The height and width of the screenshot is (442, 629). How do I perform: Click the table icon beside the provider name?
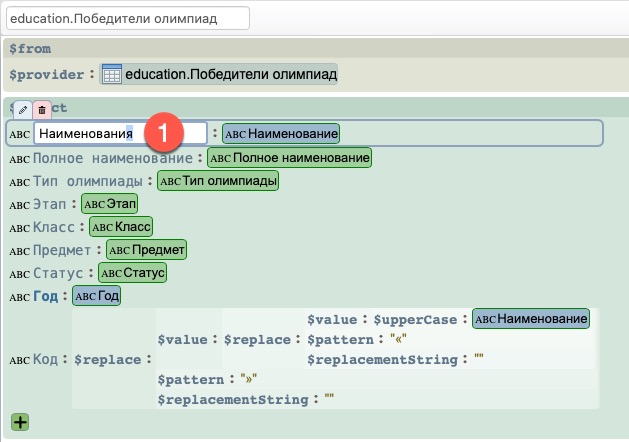112,74
